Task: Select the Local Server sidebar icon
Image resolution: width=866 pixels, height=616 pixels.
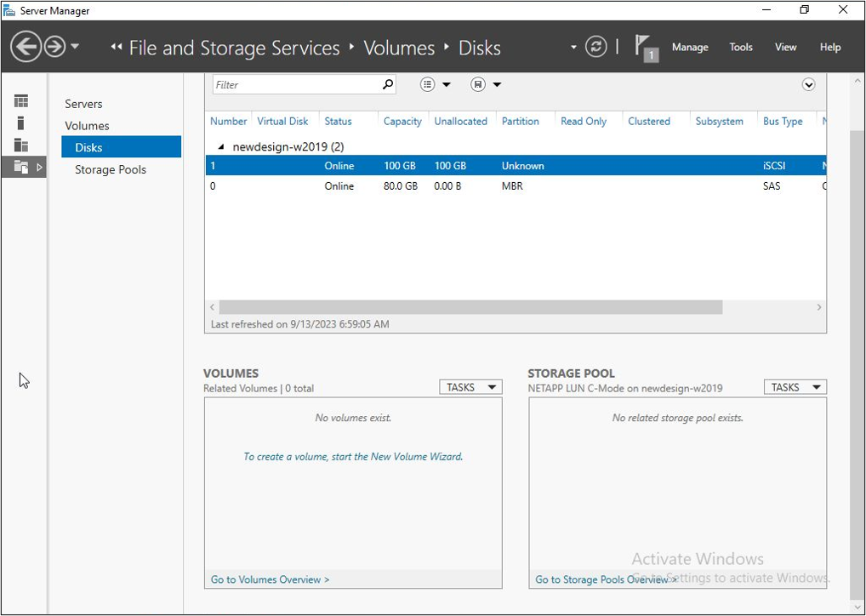Action: 21,123
